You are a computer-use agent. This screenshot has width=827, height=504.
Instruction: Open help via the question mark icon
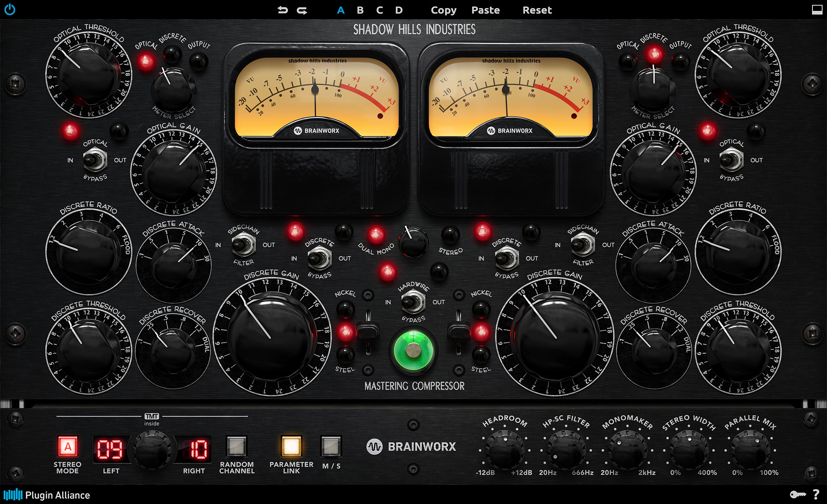point(816,495)
